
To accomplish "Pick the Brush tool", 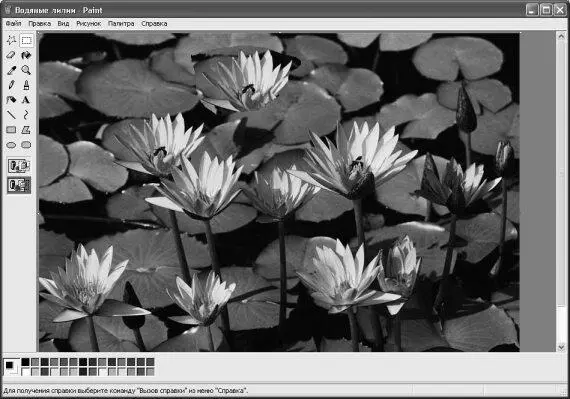I will tap(26, 85).
